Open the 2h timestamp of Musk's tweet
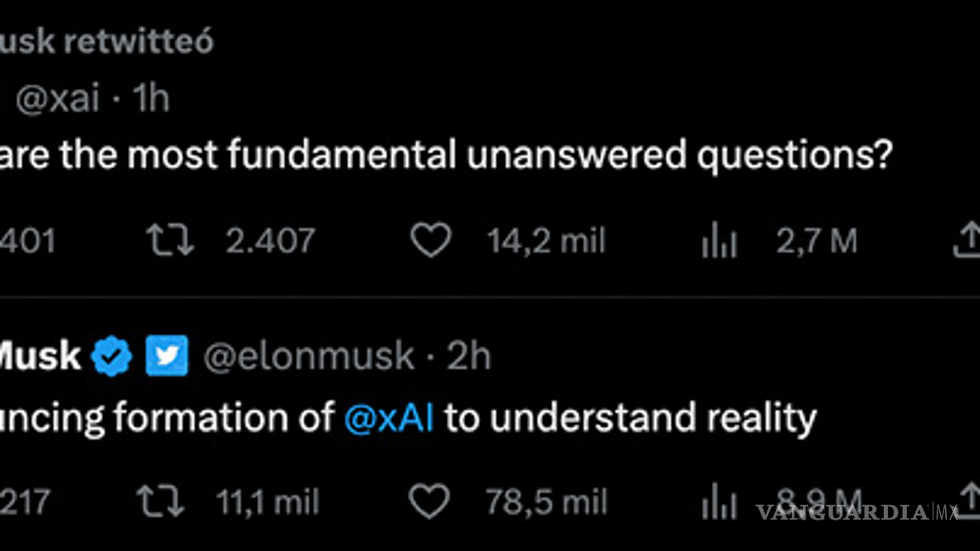Screen dimensions: 980x551 (x=470, y=356)
